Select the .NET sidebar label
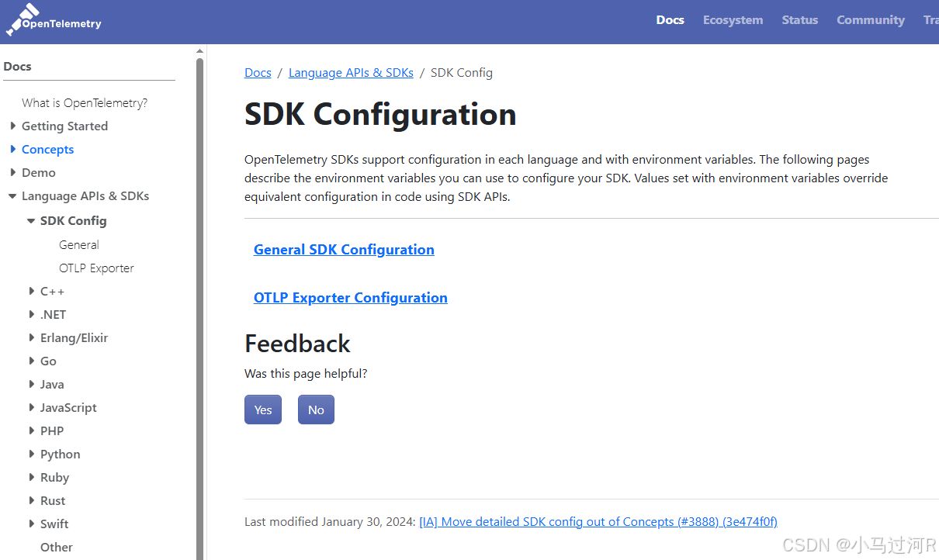Viewport: 939px width, 560px height. click(x=54, y=315)
